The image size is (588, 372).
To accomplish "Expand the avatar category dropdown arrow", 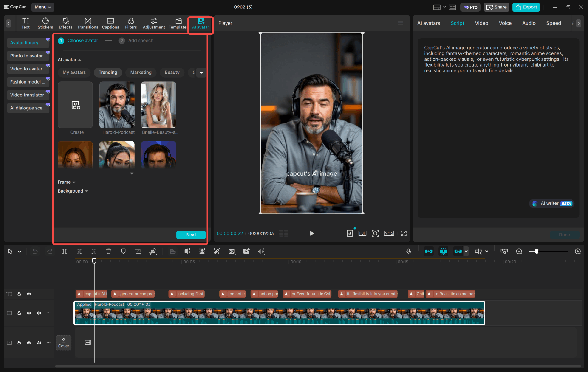I will point(201,73).
